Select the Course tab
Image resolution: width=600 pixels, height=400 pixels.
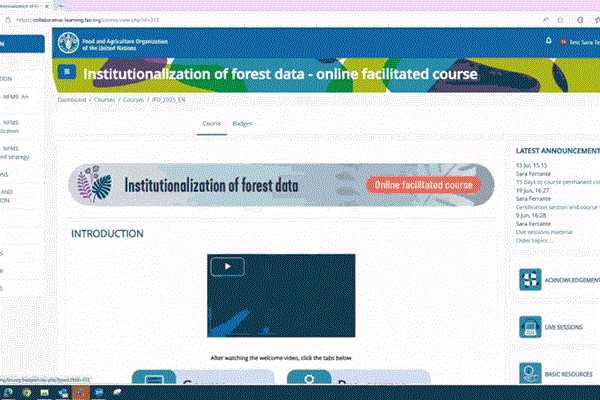coord(211,123)
